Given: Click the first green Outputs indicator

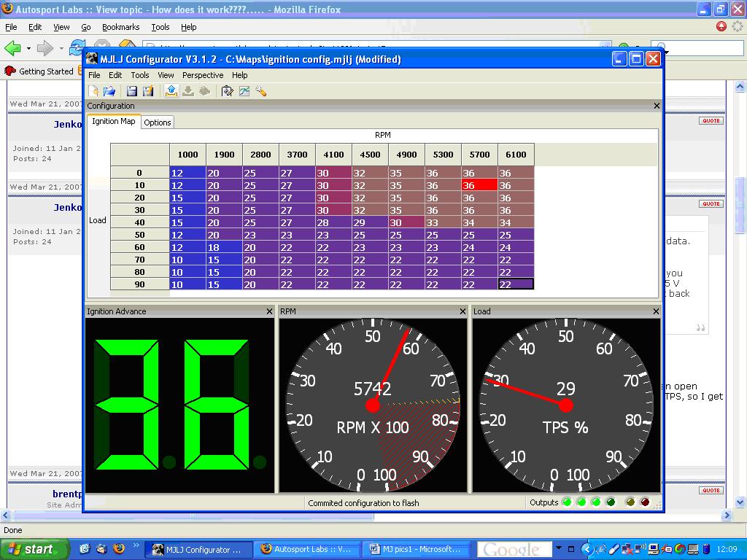Looking at the screenshot, I should pyautogui.click(x=567, y=502).
